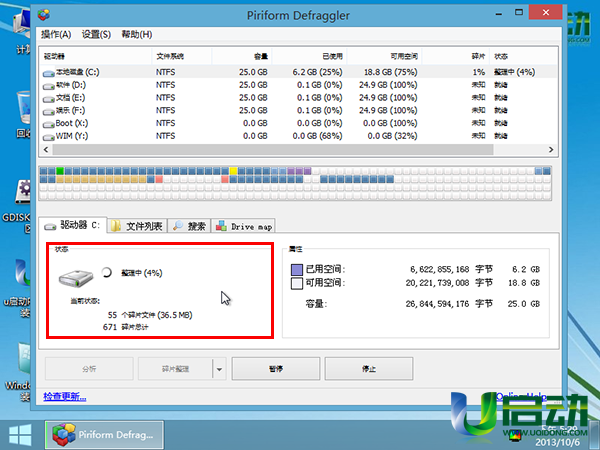The image size is (600, 450).
Task: Switch to the 搜索 tab
Action: click(189, 226)
